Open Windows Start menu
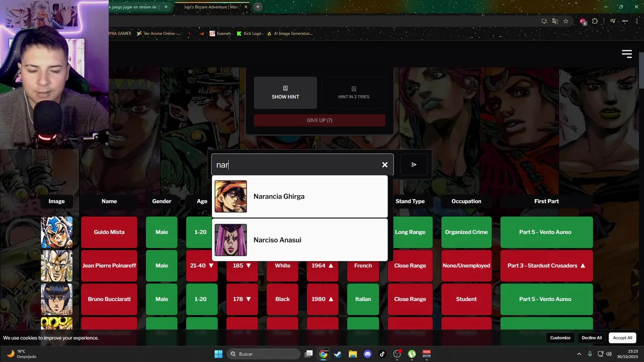This screenshot has width=644, height=362. pyautogui.click(x=218, y=354)
